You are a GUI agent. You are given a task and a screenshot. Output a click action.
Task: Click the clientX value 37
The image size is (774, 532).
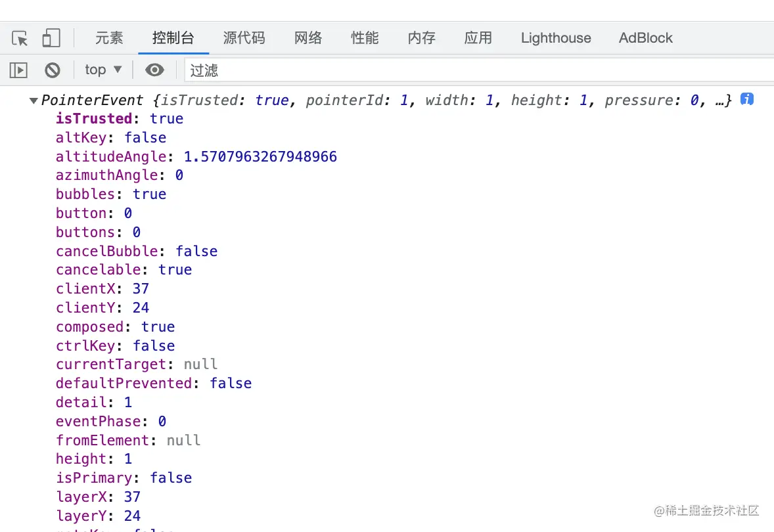coord(141,288)
